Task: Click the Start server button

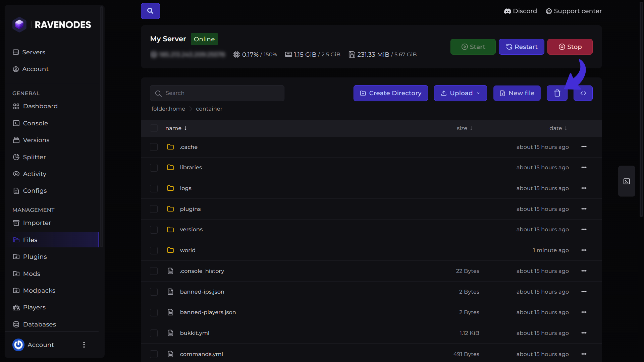Action: coord(473,47)
